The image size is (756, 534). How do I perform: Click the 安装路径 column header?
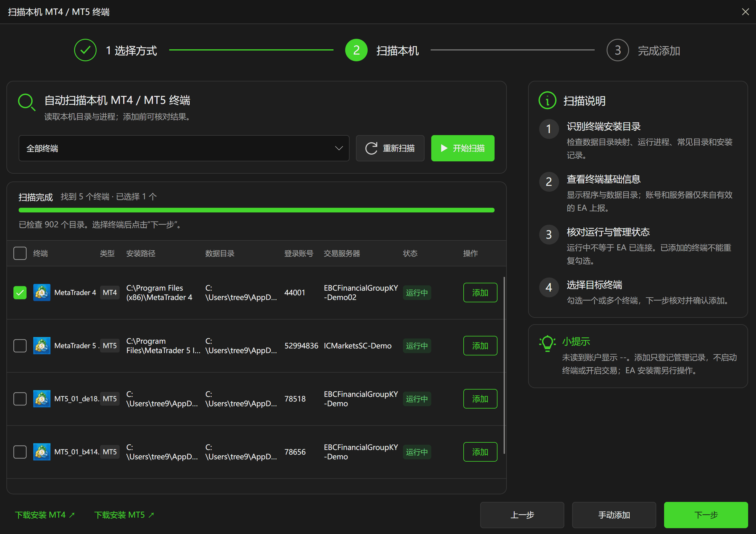click(141, 253)
